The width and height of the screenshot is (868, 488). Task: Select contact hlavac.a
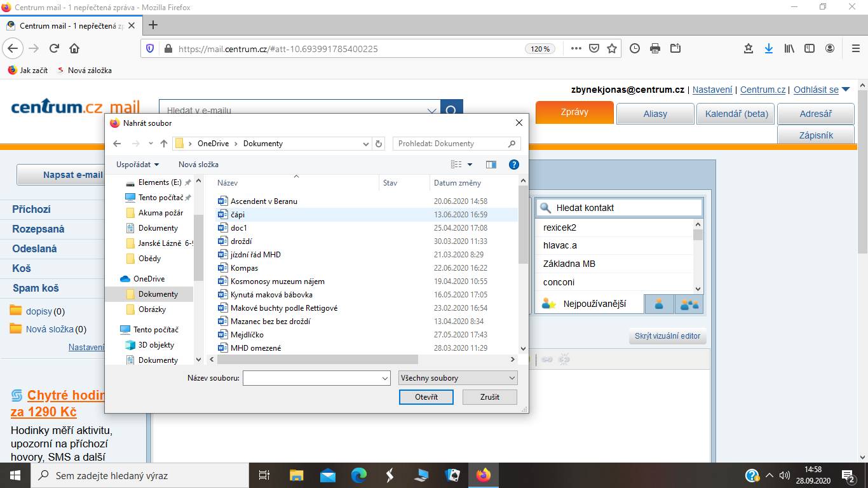pyautogui.click(x=560, y=245)
